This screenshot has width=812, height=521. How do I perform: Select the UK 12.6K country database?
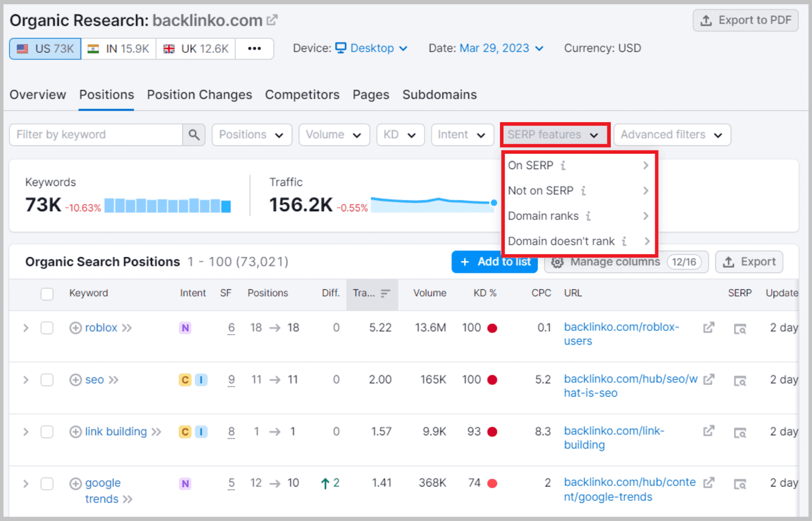195,49
